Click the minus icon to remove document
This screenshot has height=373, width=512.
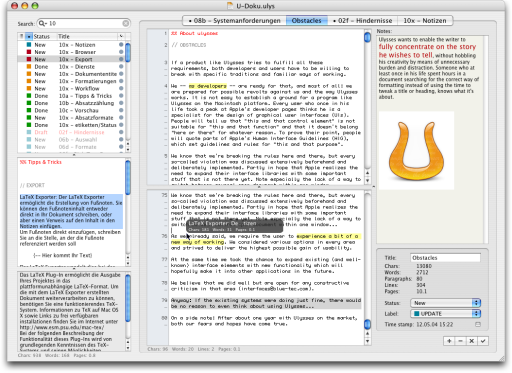[460, 341]
